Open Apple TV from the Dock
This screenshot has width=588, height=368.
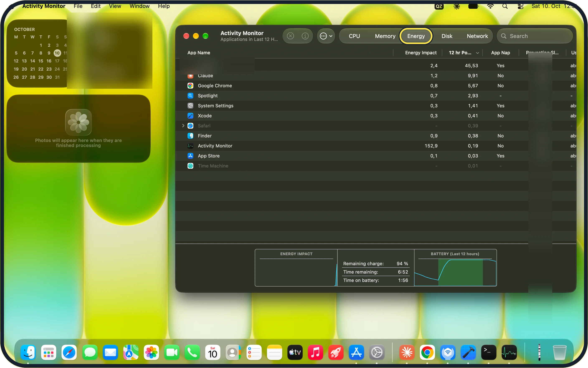click(x=295, y=352)
